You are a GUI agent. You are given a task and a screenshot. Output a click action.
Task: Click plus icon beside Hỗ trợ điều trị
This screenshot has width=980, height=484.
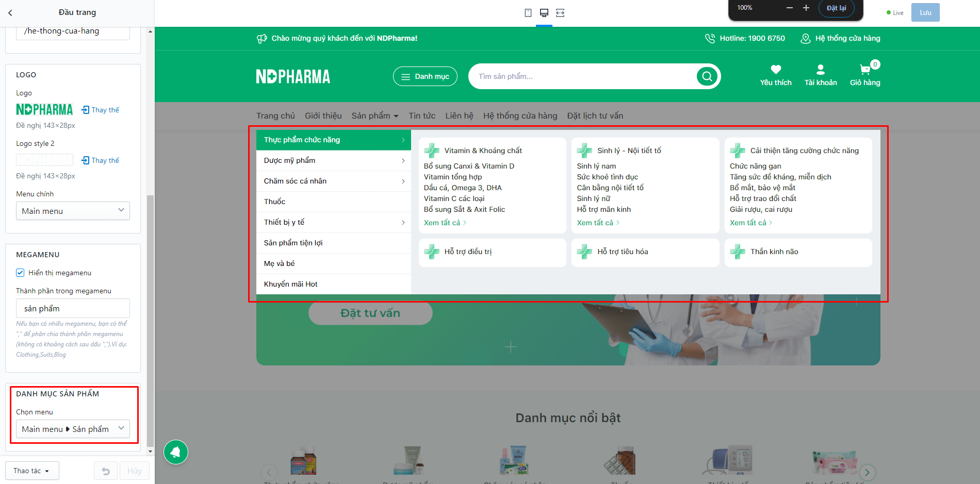tap(432, 252)
